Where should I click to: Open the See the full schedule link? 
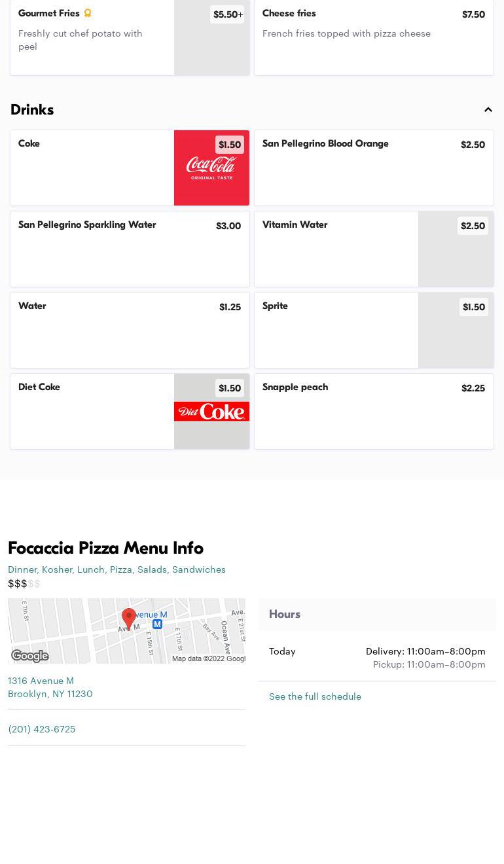[315, 696]
